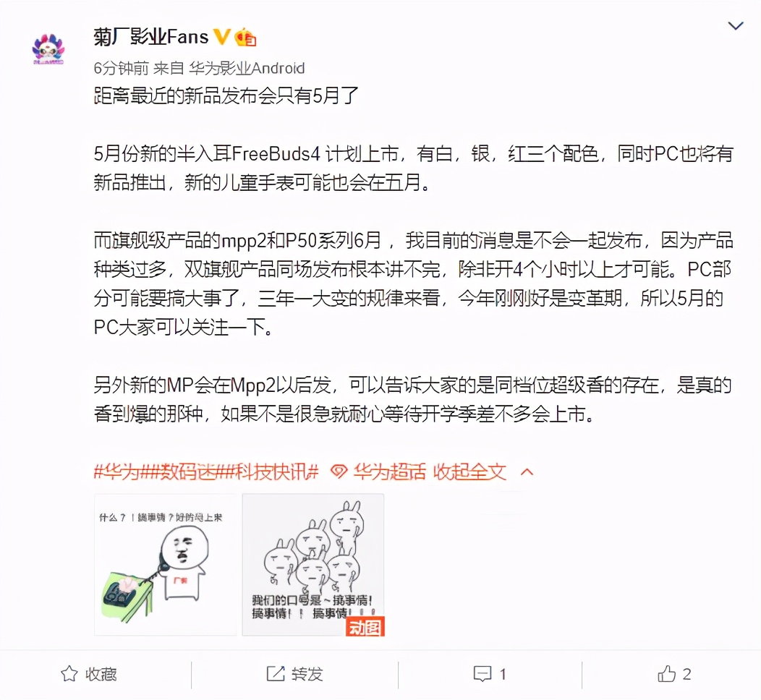Collapse post with the up arrow caret

click(527, 471)
